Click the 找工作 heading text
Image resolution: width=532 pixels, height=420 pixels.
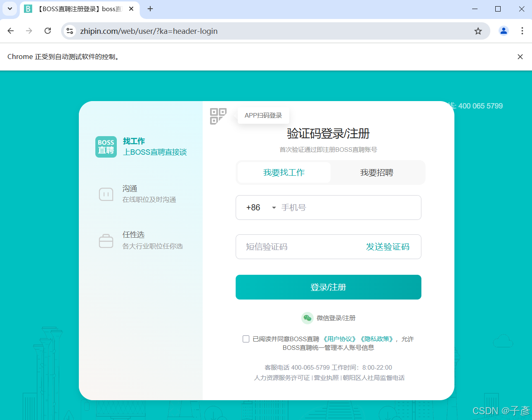pyautogui.click(x=134, y=141)
